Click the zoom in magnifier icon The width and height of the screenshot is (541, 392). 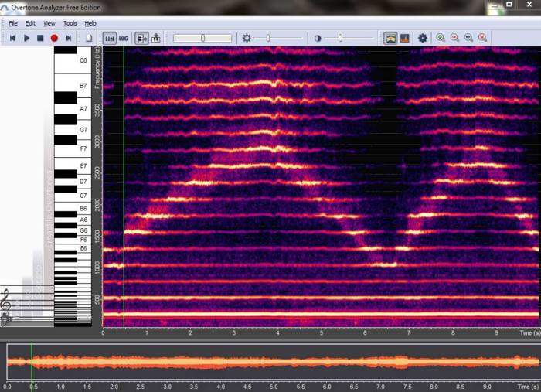point(441,38)
